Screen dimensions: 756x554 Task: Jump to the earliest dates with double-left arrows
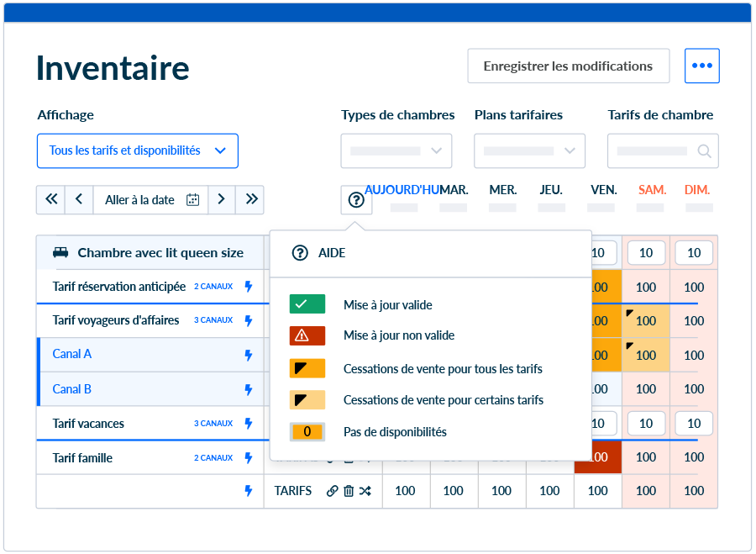[x=51, y=200]
